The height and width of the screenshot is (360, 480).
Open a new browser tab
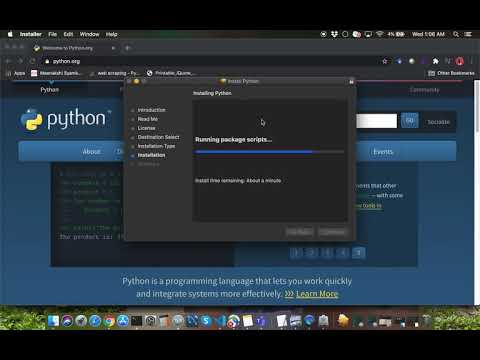click(128, 48)
